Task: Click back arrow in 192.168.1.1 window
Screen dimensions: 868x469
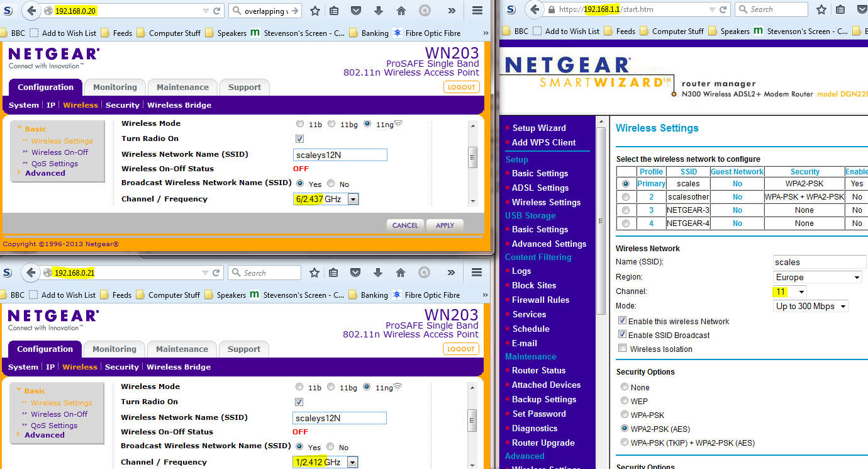Action: [x=535, y=9]
